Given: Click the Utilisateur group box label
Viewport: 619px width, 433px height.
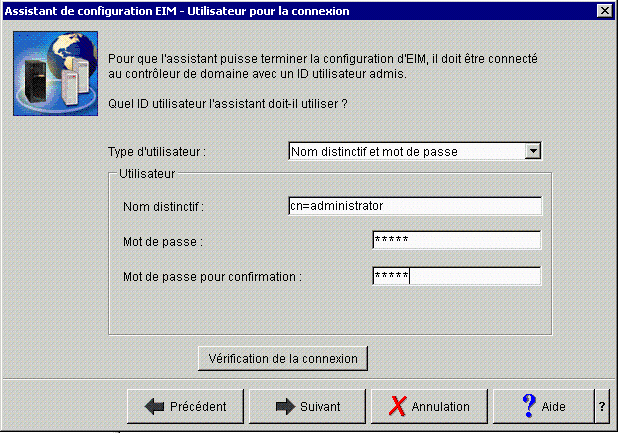Looking at the screenshot, I should click(x=147, y=174).
